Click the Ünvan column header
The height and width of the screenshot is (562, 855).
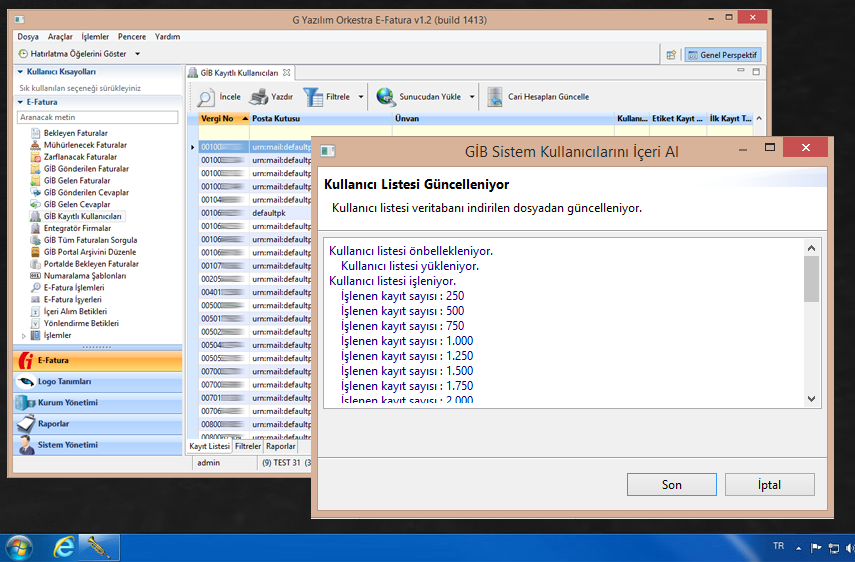click(503, 118)
